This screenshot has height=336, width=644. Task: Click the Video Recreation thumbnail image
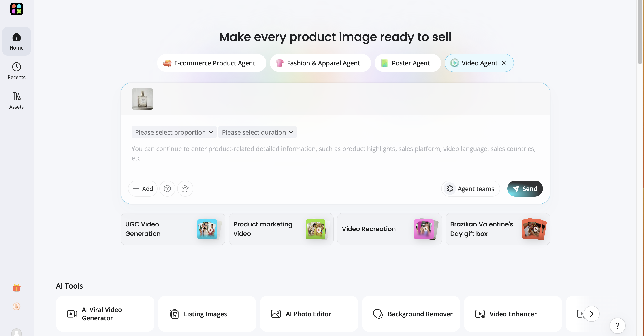click(426, 229)
